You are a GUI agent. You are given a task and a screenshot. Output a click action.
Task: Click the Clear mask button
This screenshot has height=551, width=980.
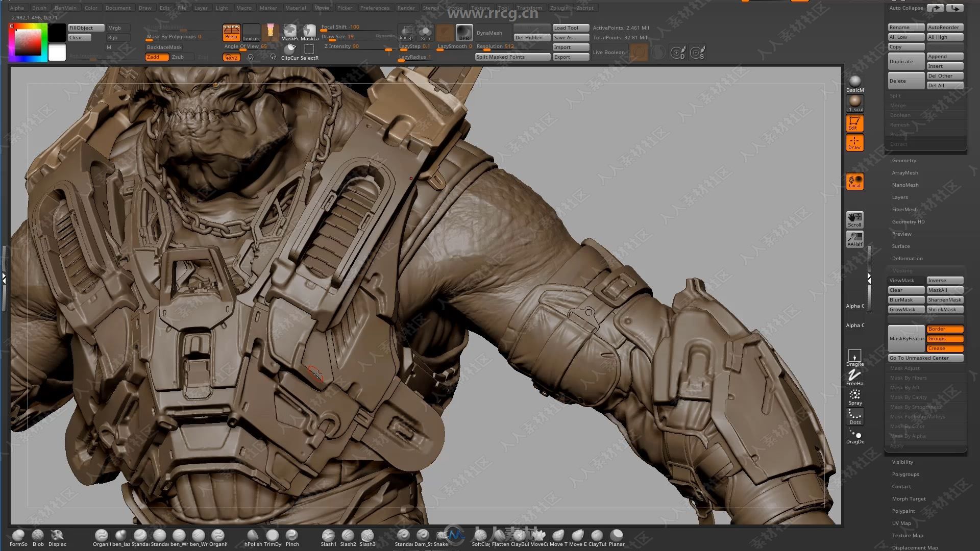tap(905, 289)
